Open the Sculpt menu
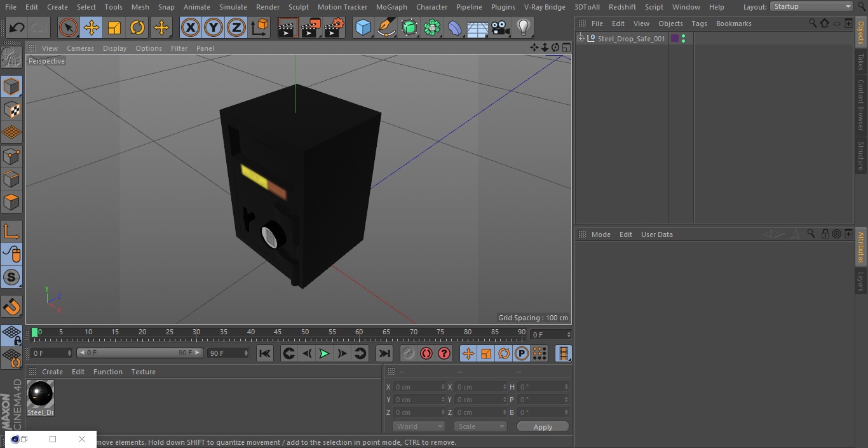The image size is (868, 448). pos(299,7)
